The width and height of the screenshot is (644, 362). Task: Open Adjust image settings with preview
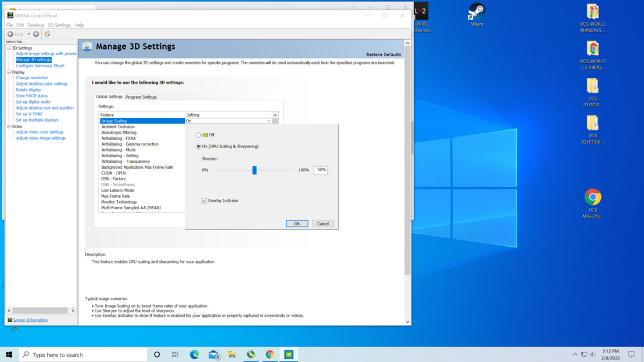pos(46,54)
